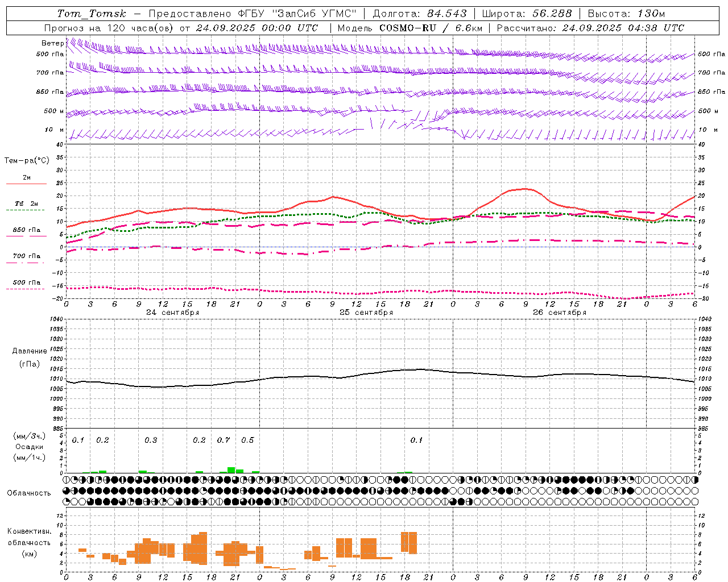Click the Ветер wind panel label
This screenshot has width=728, height=582.
click(x=53, y=43)
